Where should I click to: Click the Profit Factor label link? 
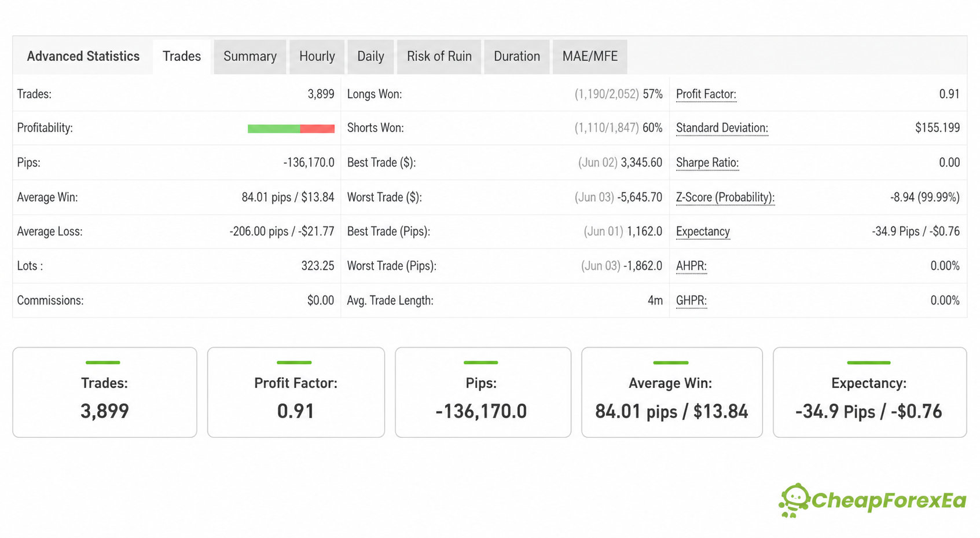click(706, 94)
